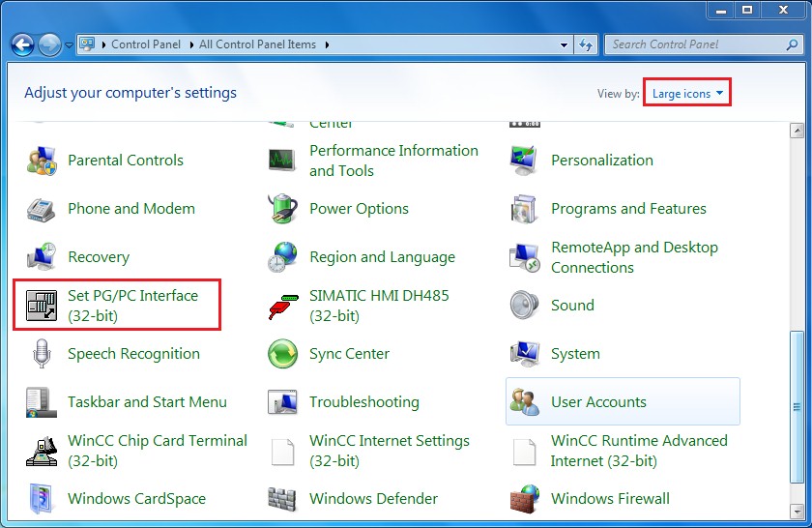Open the Parental Controls icon
812x528 pixels.
pos(42,161)
